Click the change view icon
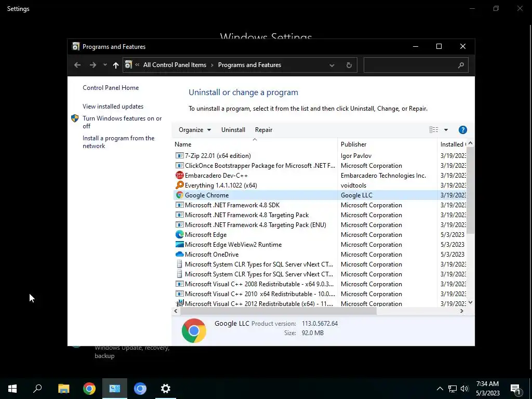 point(434,129)
